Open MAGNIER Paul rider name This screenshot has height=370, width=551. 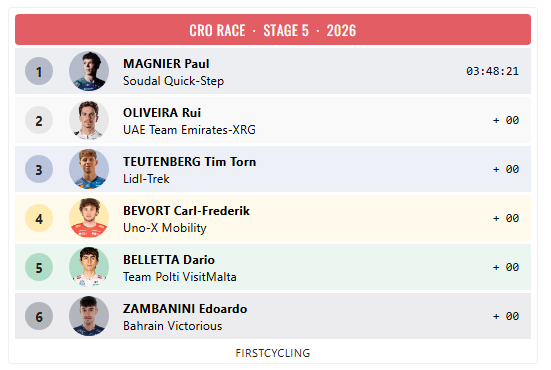tap(166, 64)
